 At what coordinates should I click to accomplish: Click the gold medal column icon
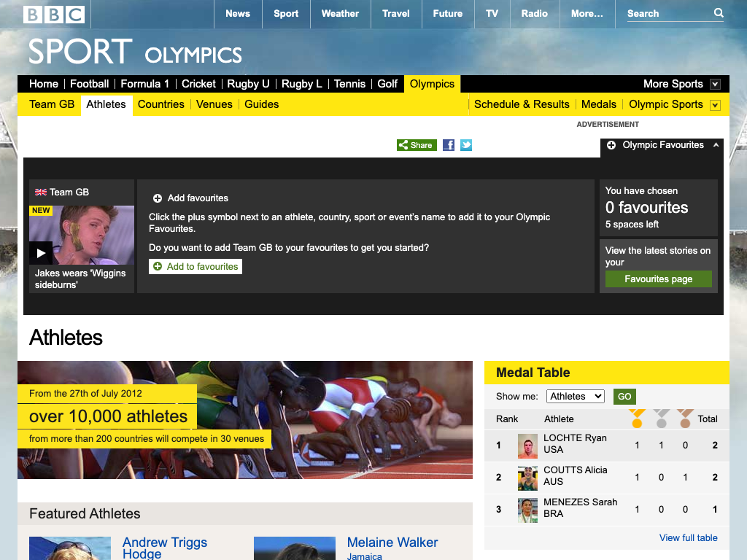click(637, 419)
